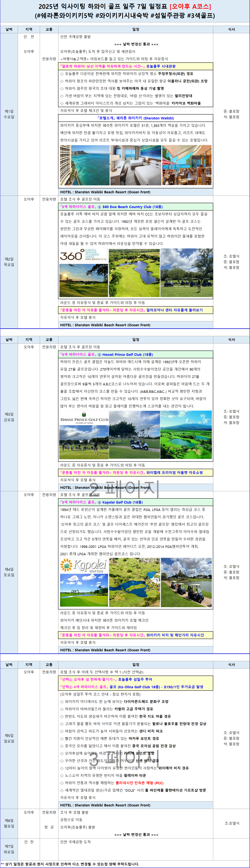Image resolution: width=250 pixels, height=868 pixels.
Task: Click the '샌디 비치 파크' line
Action: [111, 731]
